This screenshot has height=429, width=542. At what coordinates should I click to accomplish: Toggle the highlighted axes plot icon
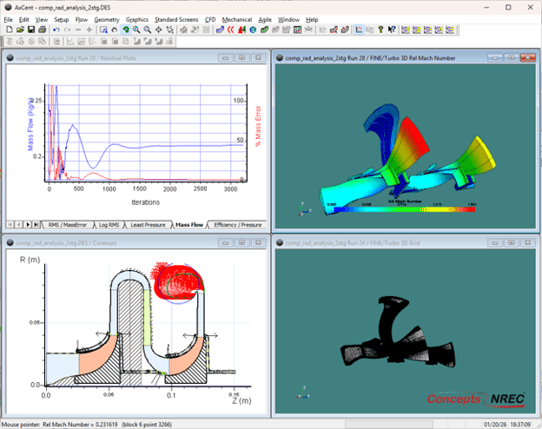point(359,30)
